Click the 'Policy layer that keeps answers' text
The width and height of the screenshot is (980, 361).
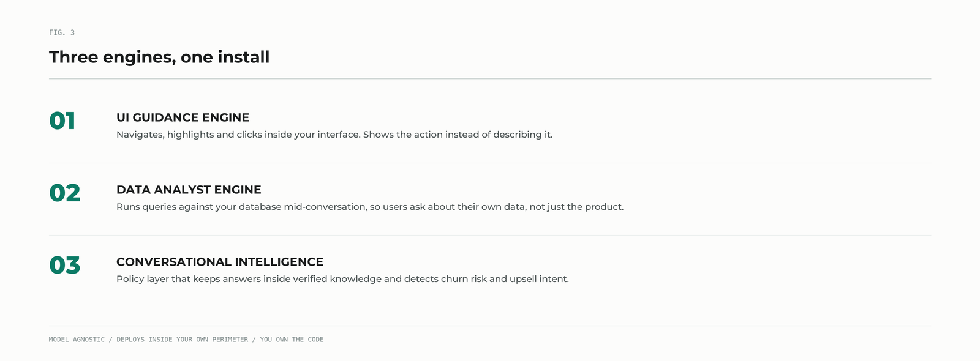click(x=342, y=279)
